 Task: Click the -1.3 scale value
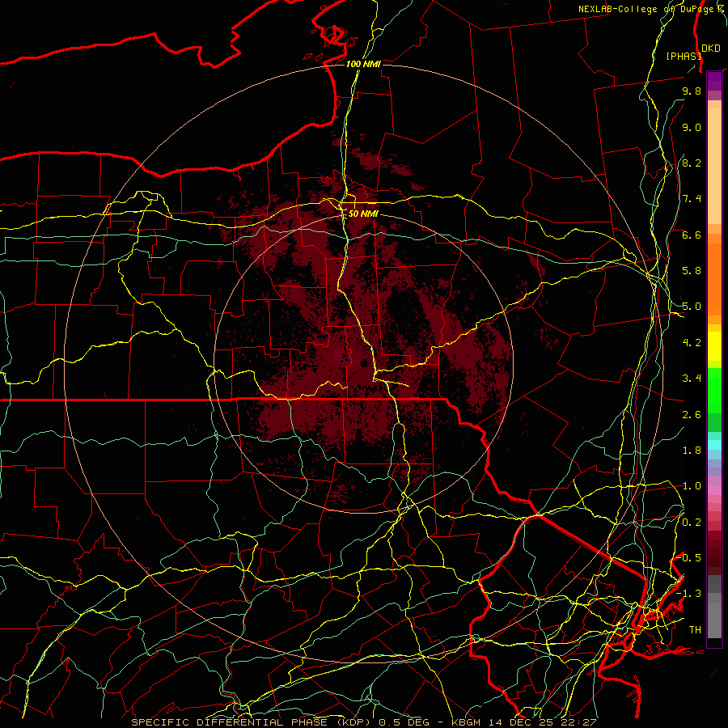689,594
